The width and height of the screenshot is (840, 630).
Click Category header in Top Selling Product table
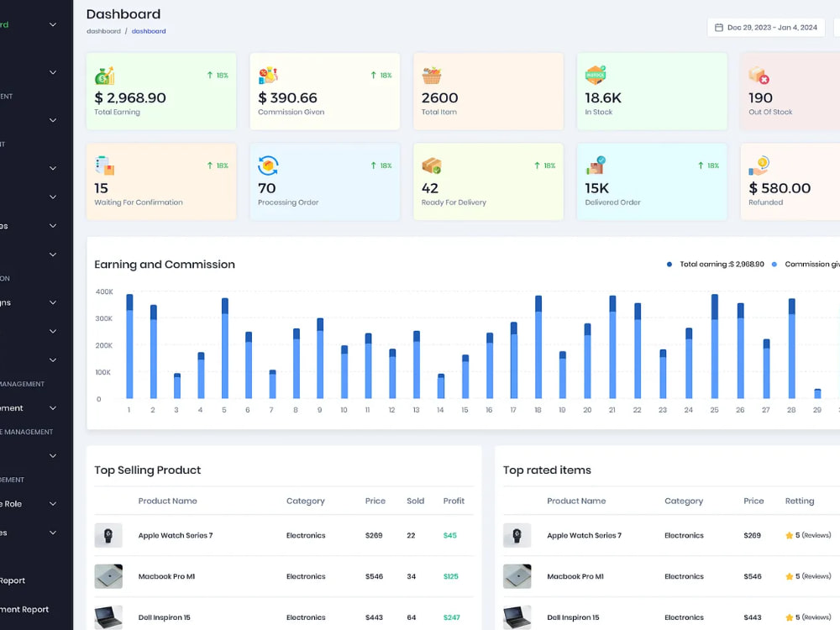[306, 501]
